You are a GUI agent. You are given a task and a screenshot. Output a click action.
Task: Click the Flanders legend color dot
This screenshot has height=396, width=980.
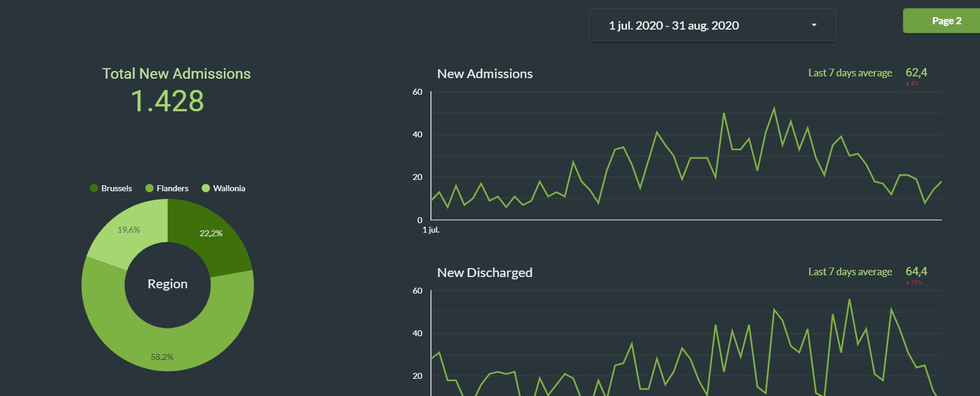coord(149,188)
